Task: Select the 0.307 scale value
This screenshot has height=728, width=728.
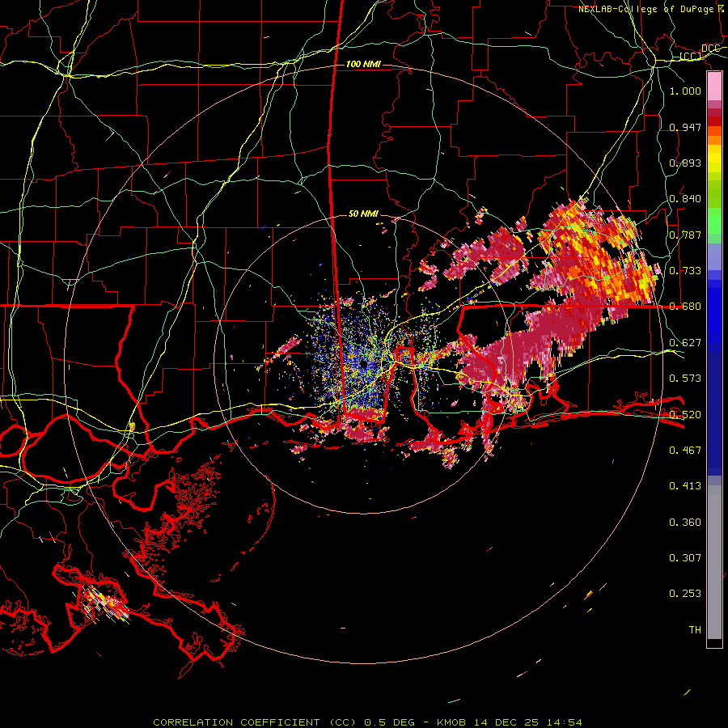Action: (685, 557)
